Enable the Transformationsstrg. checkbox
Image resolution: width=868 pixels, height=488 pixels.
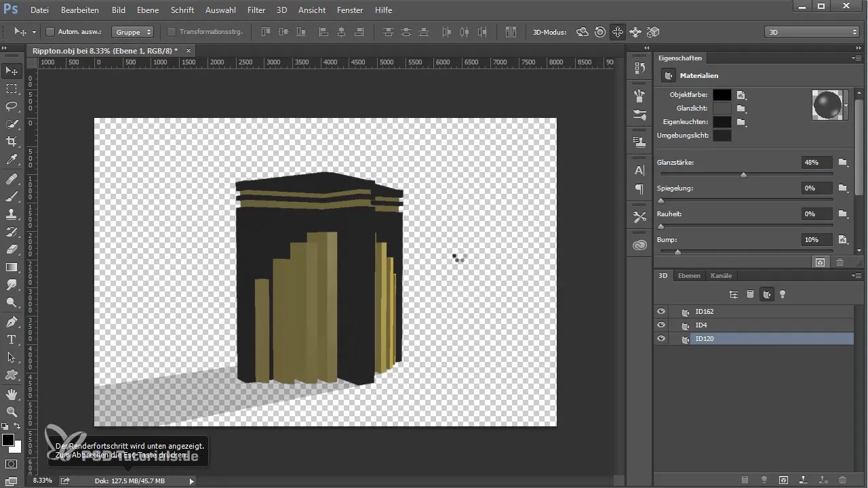pos(171,32)
